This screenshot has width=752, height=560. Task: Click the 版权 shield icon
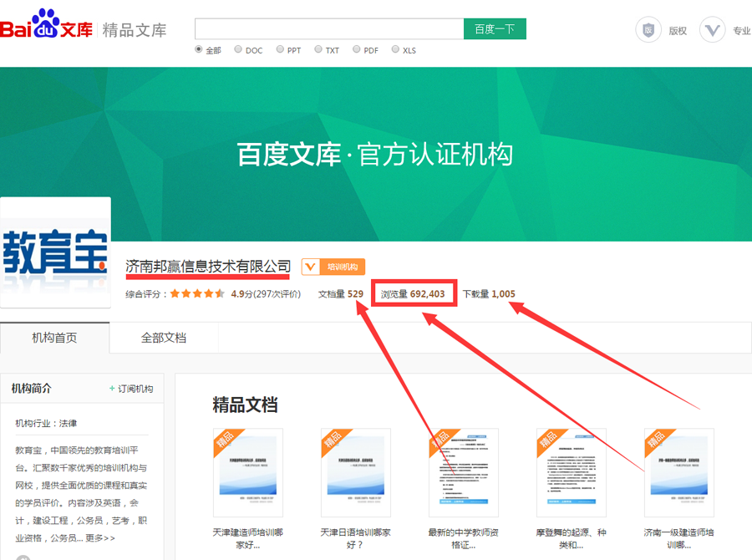648,30
